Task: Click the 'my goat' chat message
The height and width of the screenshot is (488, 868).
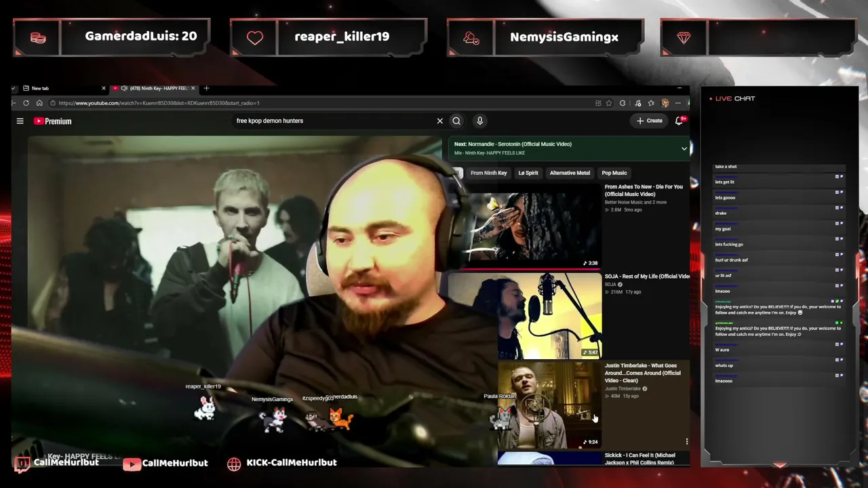Action: [722, 228]
